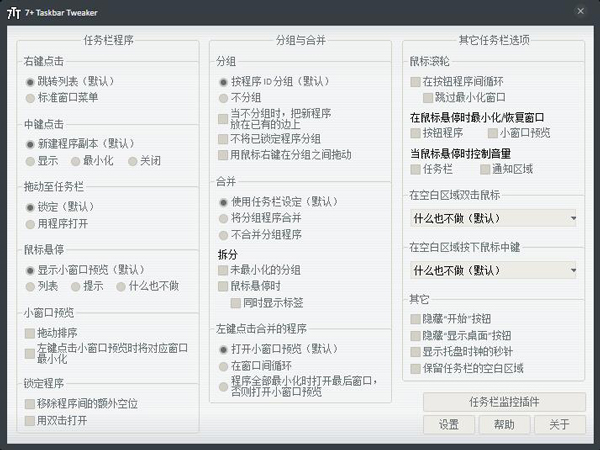Tick 左键点击小窗口预览时将对应窗口最小化 checkbox
The width and height of the screenshot is (600, 450).
coord(29,354)
